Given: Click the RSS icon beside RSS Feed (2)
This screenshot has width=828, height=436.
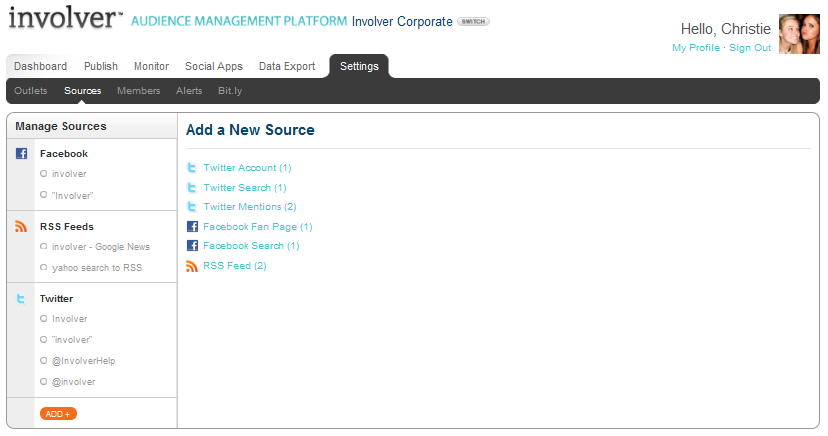Looking at the screenshot, I should pos(192,266).
